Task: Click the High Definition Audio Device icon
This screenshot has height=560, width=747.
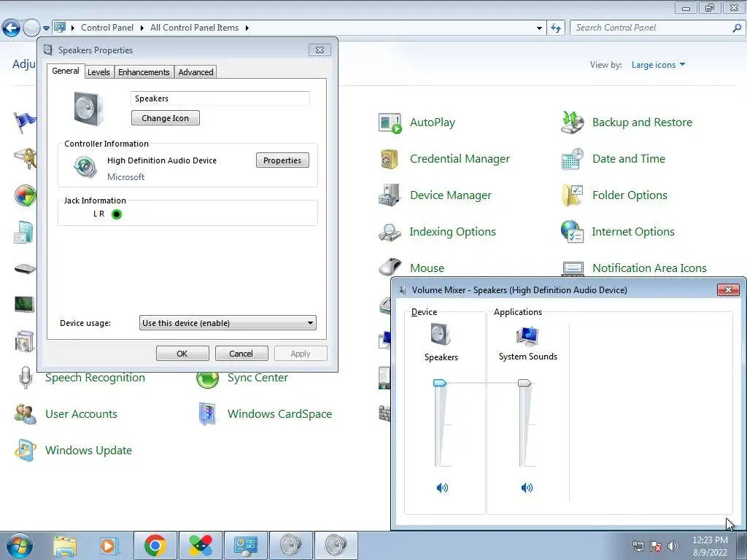Action: coord(85,167)
